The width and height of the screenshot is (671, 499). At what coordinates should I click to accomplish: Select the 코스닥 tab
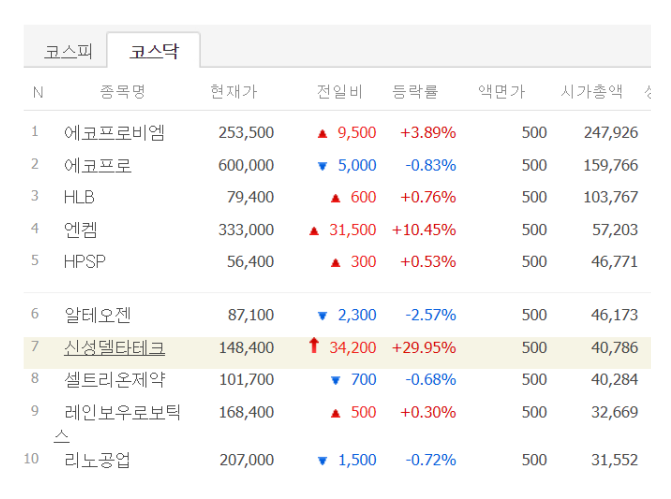click(154, 51)
